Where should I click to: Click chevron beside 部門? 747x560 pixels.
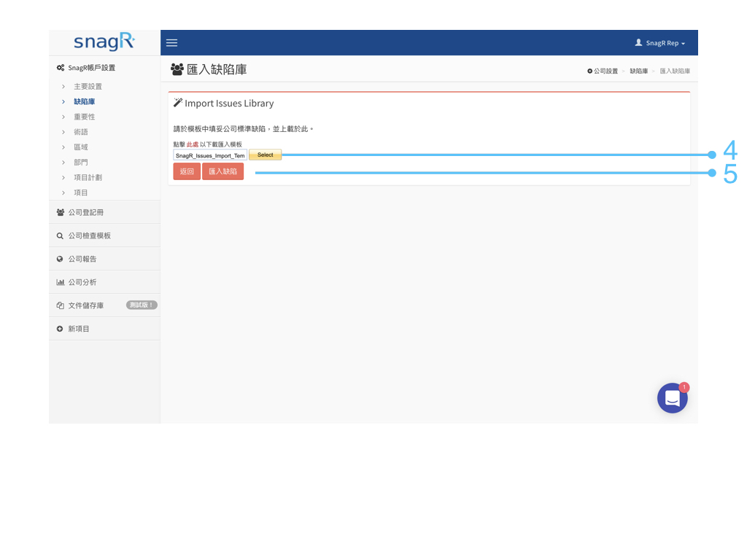63,163
